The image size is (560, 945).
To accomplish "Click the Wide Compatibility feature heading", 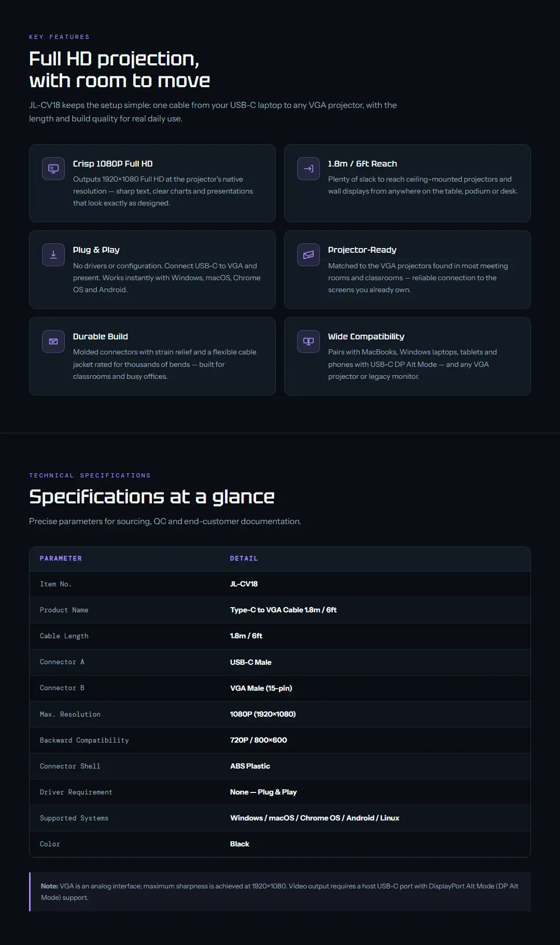I will coord(366,336).
